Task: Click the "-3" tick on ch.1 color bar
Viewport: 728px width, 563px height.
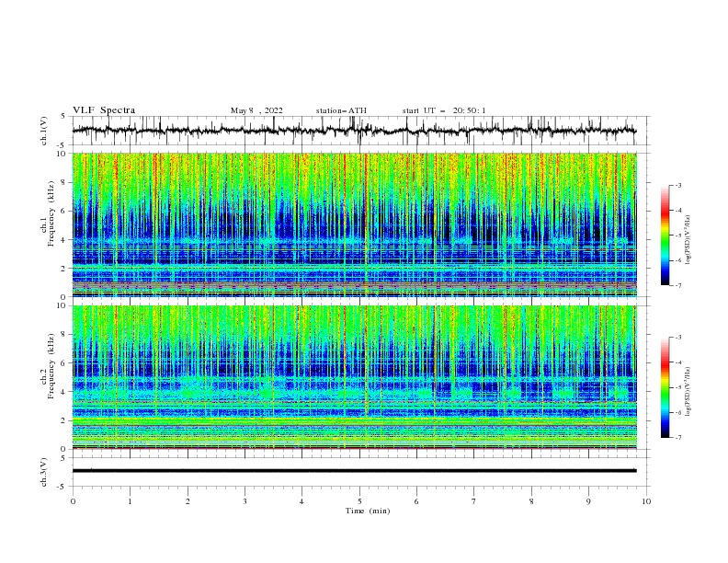Action: tap(678, 185)
